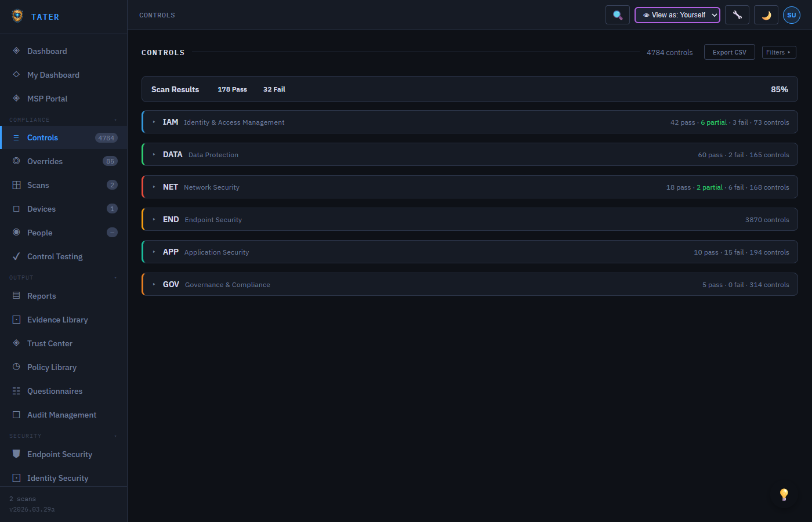Expand the GOV category arrow
This screenshot has height=522, width=812.
pyautogui.click(x=154, y=284)
